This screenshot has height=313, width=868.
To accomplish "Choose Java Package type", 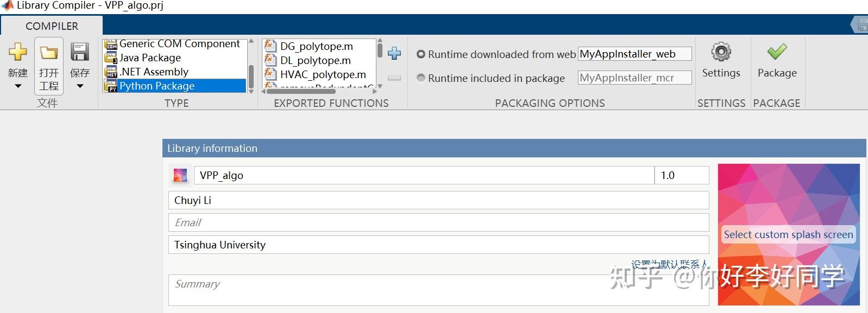I will tap(150, 58).
